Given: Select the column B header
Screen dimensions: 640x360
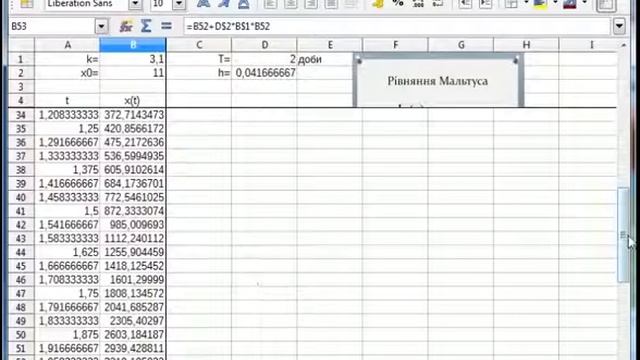Looking at the screenshot, I should click(133, 45).
